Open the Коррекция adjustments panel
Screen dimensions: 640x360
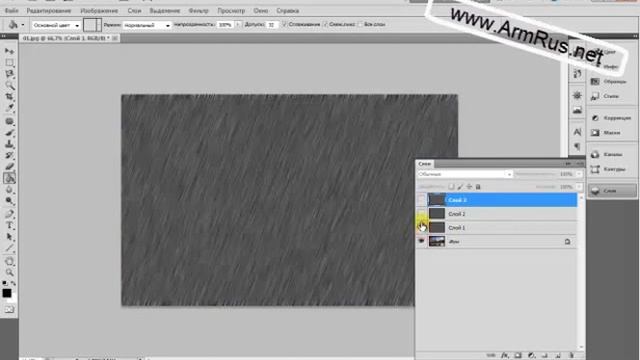612,118
